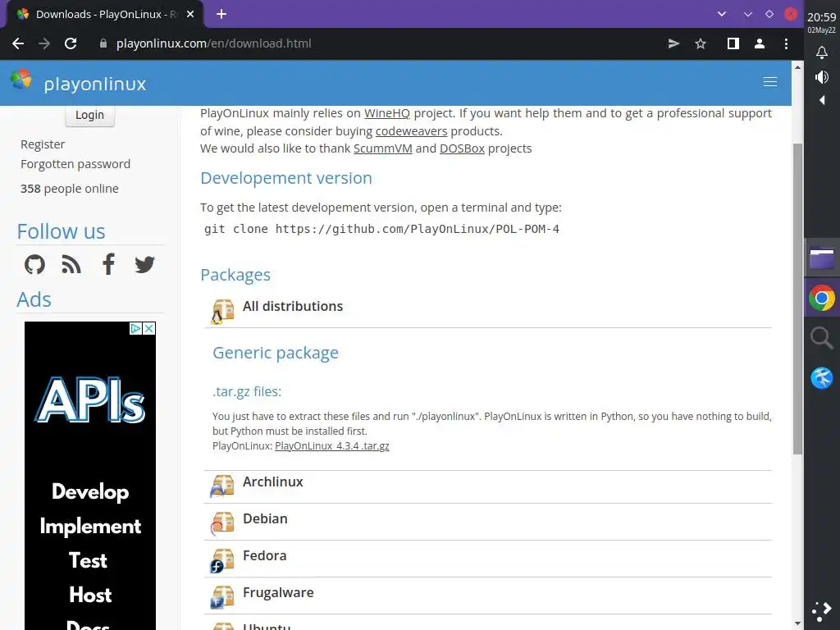Launch the file manager from dock

(821, 258)
